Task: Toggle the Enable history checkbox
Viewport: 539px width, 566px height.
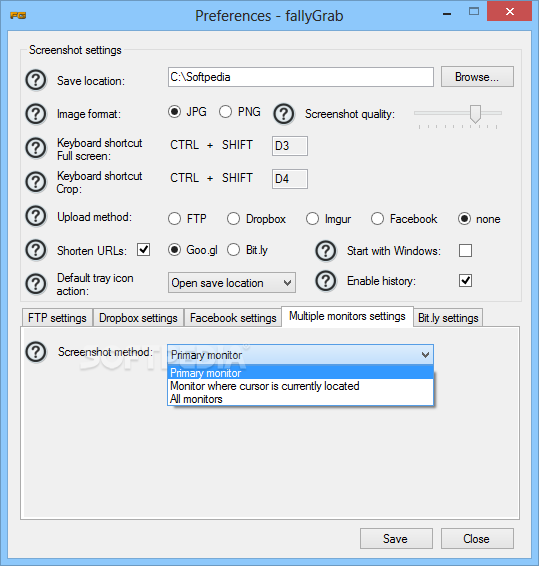Action: click(x=465, y=280)
